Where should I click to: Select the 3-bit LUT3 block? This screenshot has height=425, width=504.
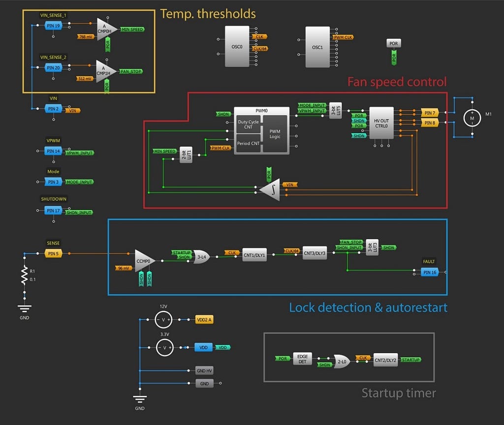(372, 247)
